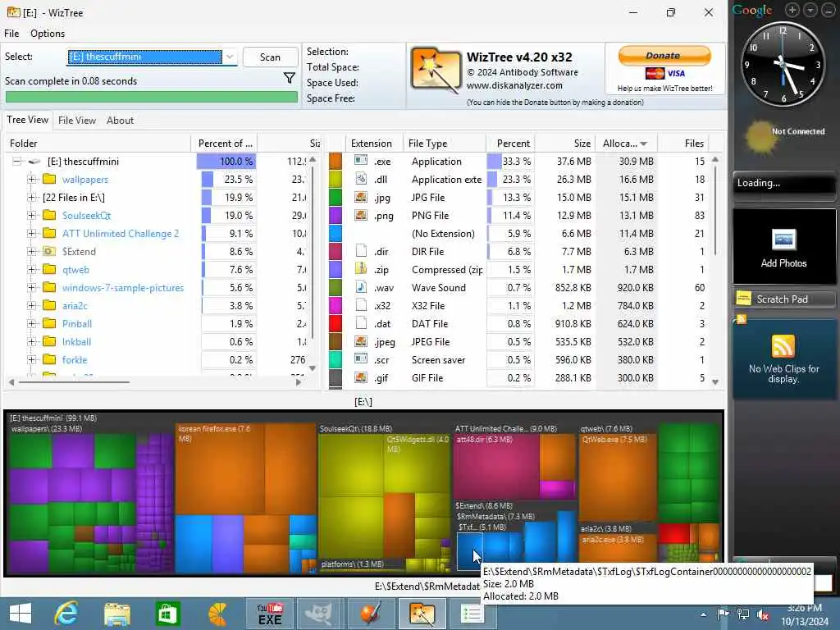Click the .dll file type icon
Viewport: 840px width, 630px height.
361,178
